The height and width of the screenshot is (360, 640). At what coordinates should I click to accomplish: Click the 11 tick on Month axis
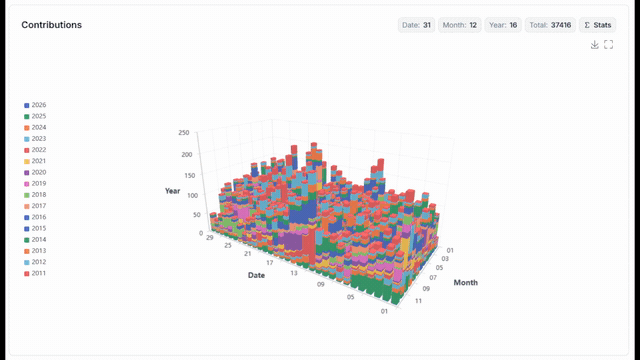point(418,301)
